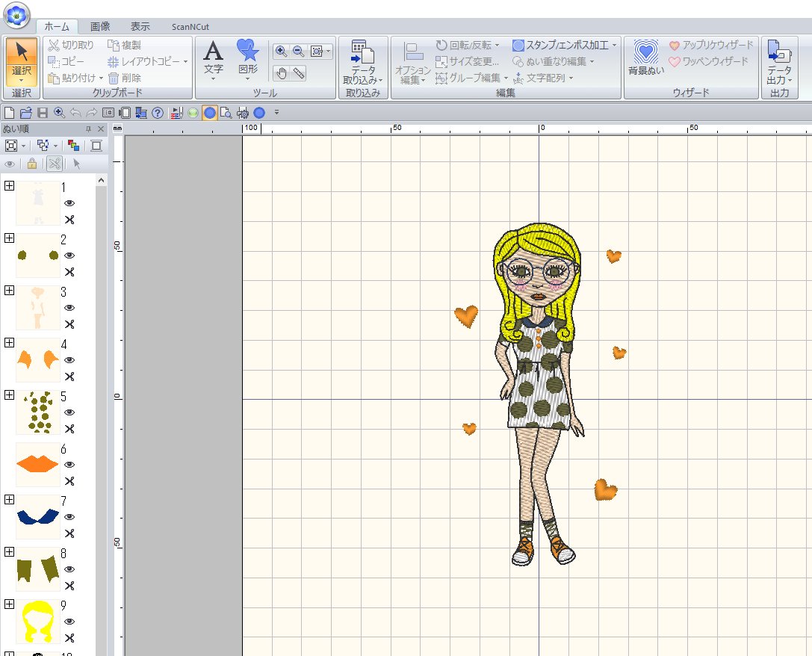The height and width of the screenshot is (656, 812).
Task: Open the ScanNCut tab
Action: coord(190,26)
